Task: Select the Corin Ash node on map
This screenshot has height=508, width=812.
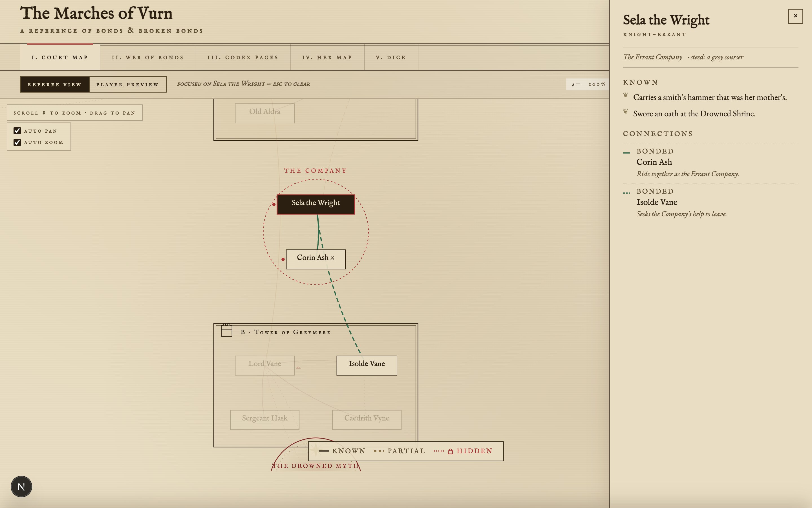Action: (x=315, y=259)
